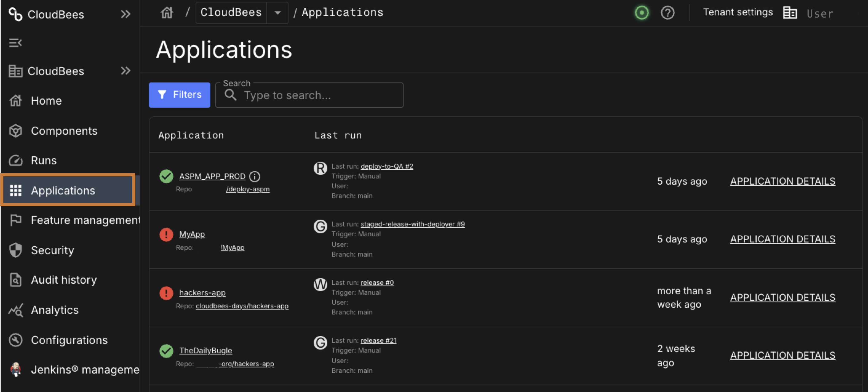The image size is (868, 392).
Task: Collapse the sidebar menu list icon
Action: click(15, 42)
